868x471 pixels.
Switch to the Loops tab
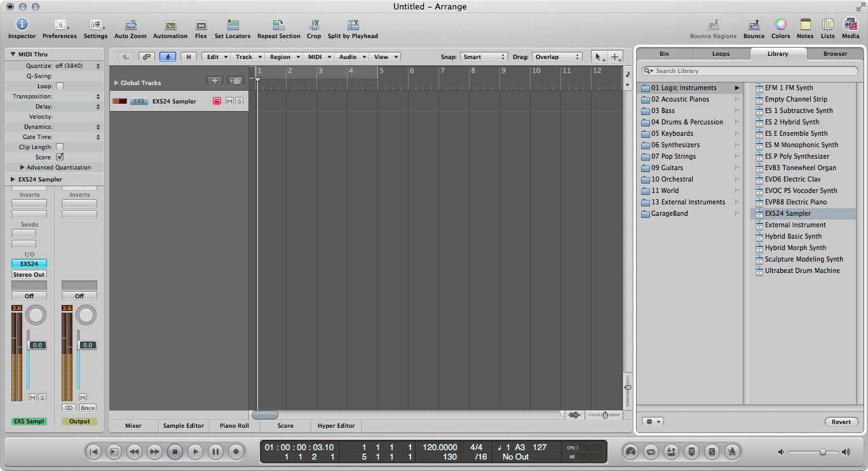[x=721, y=53]
